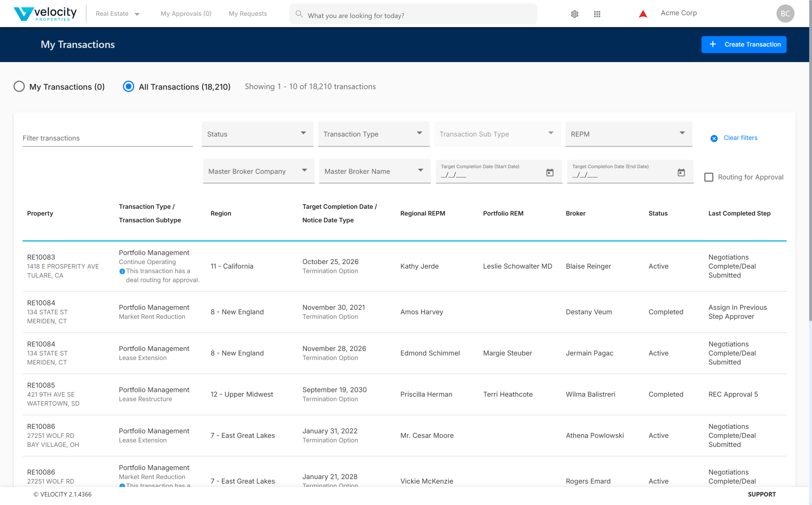Viewport: 812px width, 505px height.
Task: Click the Filter transactions input field
Action: point(108,138)
